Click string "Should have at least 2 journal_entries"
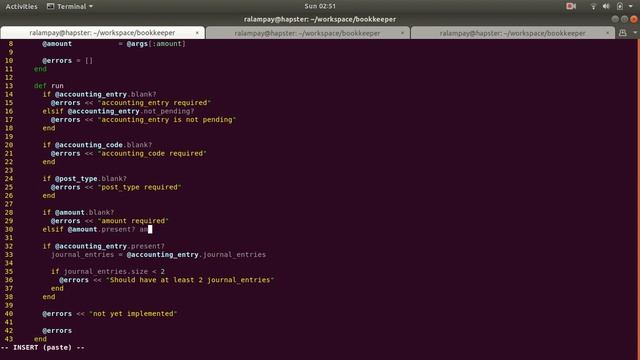640x360 pixels. pyautogui.click(x=190, y=280)
